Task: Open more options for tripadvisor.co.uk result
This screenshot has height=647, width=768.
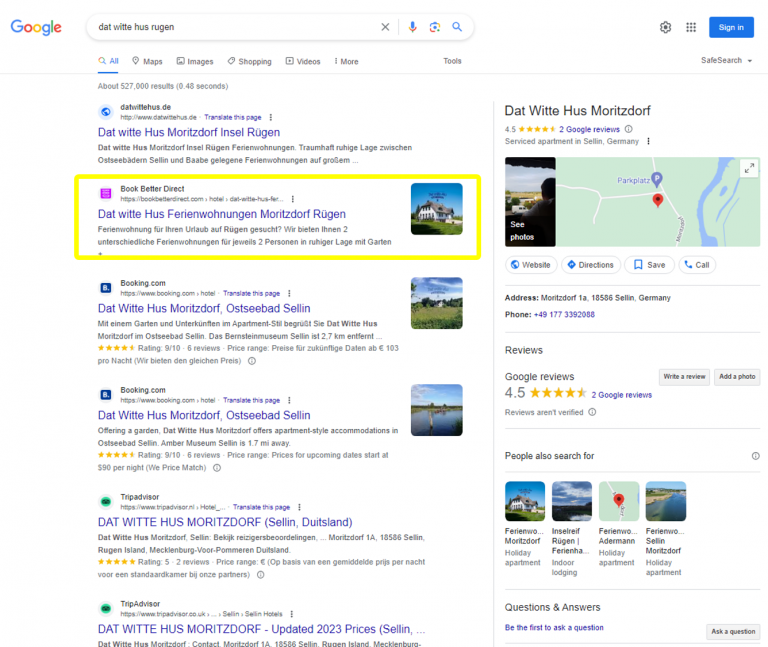Action: pyautogui.click(x=292, y=614)
